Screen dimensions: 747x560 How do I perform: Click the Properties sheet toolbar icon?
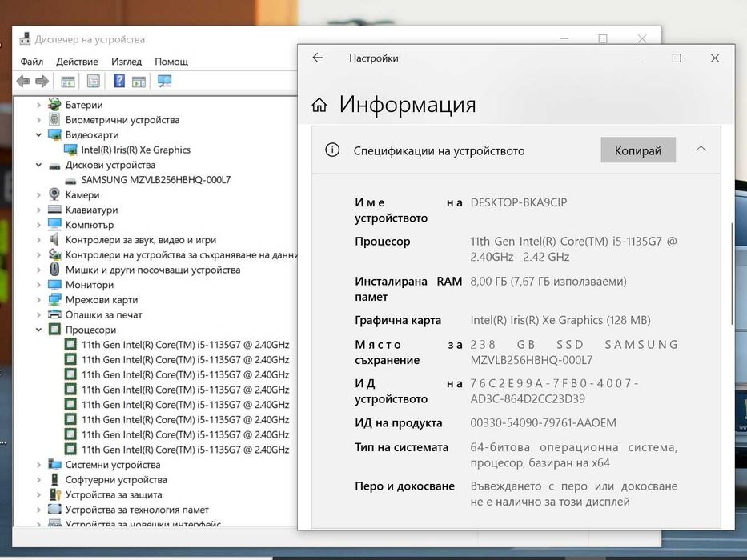pyautogui.click(x=94, y=81)
